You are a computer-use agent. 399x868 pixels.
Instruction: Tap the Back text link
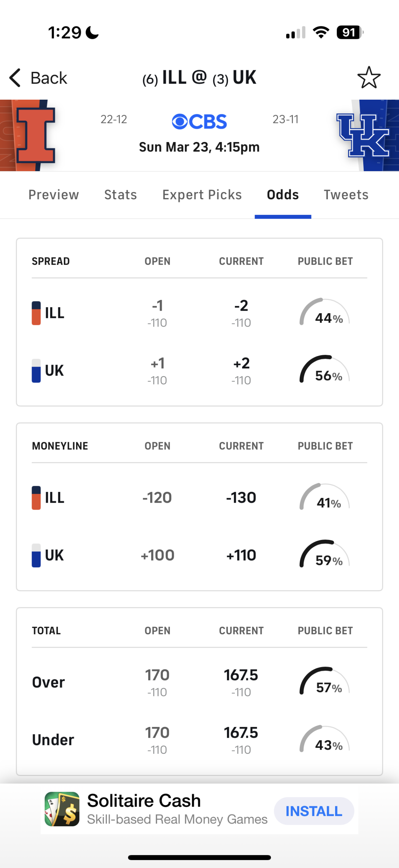click(x=49, y=78)
